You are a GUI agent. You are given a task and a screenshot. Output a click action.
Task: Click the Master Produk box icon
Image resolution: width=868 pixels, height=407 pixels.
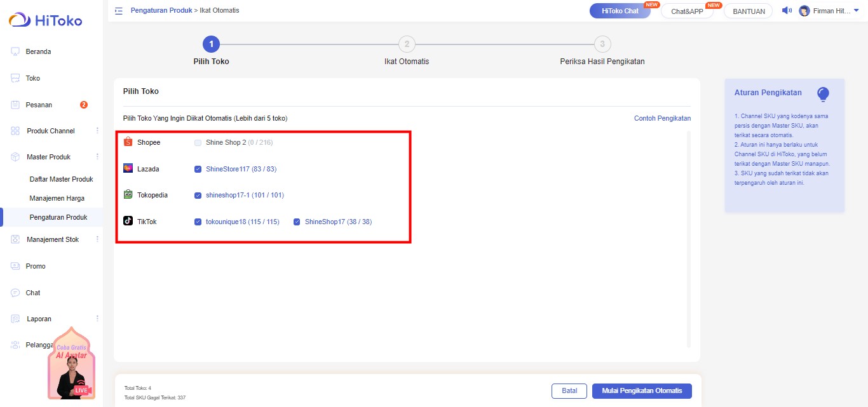click(16, 157)
